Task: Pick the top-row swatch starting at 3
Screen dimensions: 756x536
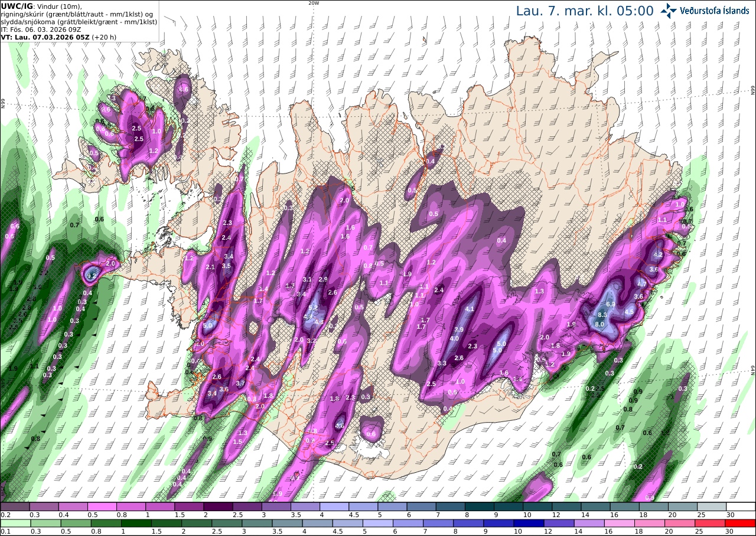Action: [276, 506]
